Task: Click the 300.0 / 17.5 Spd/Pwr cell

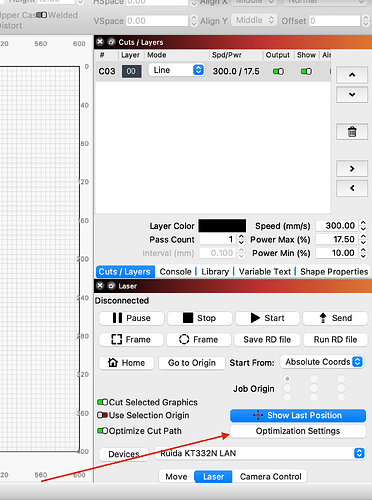Action: coord(236,71)
